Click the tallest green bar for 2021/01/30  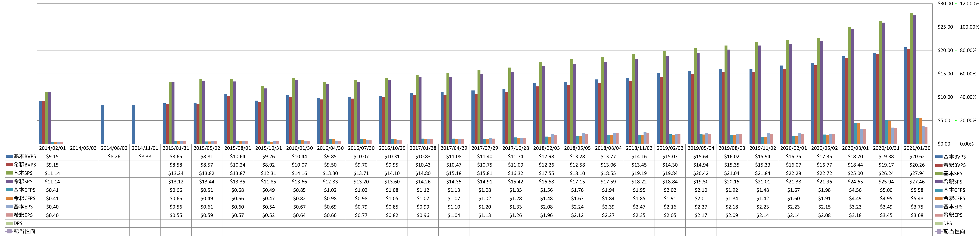point(911,78)
